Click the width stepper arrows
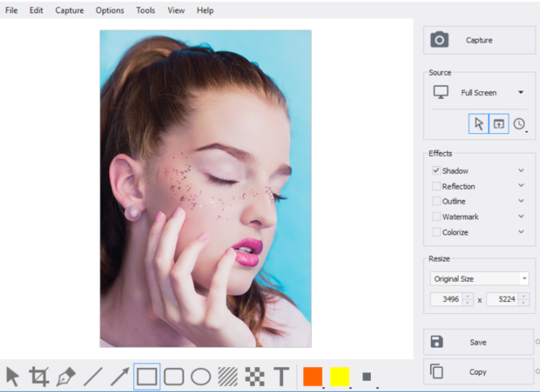The width and height of the screenshot is (540, 392). [467, 299]
